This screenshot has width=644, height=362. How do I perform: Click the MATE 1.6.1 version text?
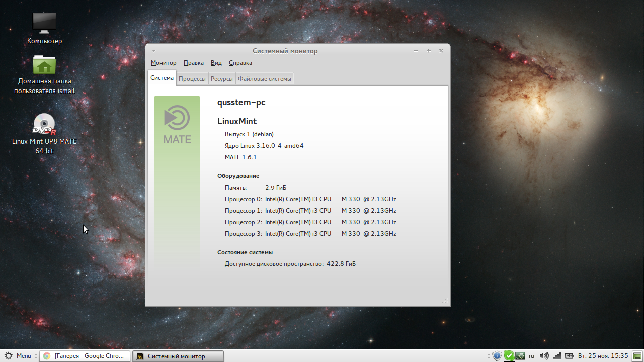pos(240,157)
